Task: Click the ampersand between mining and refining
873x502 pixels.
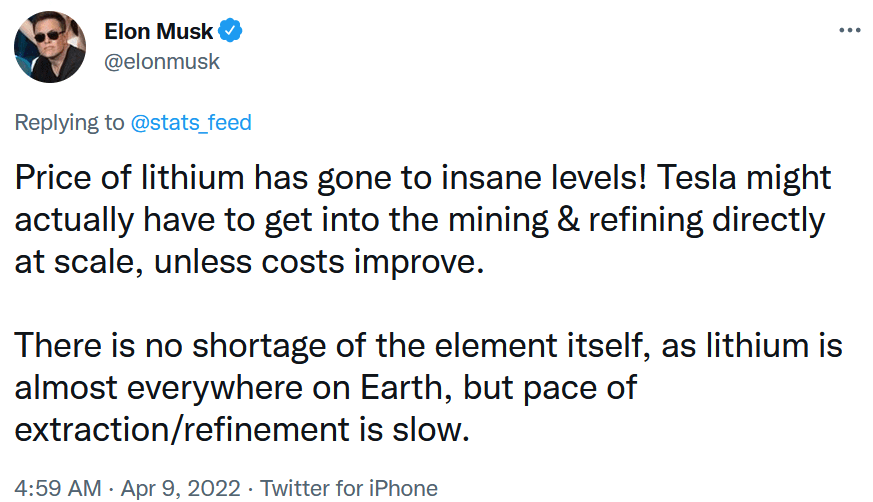Action: point(568,220)
